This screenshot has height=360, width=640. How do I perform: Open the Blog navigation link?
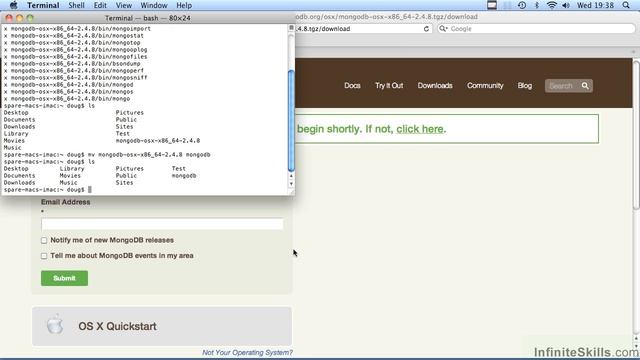pos(525,86)
